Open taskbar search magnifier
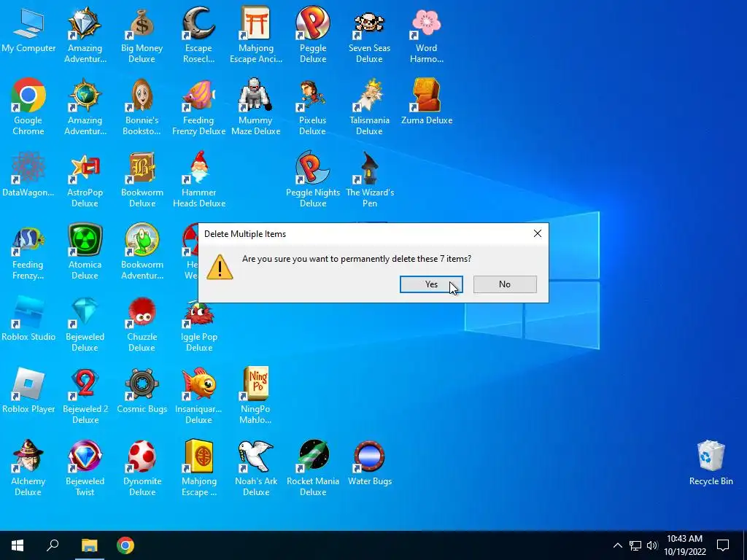Image resolution: width=747 pixels, height=560 pixels. (x=53, y=545)
